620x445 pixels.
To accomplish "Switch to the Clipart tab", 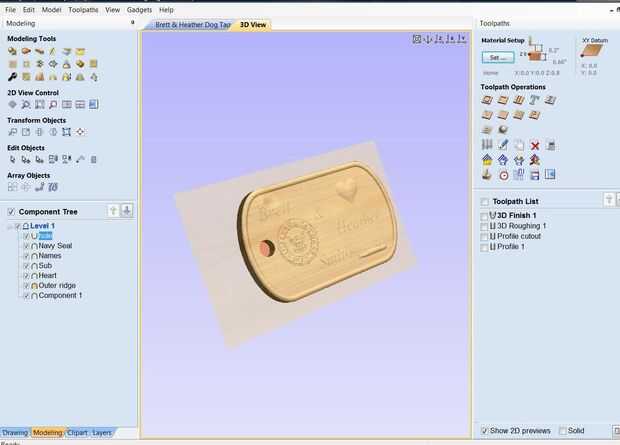I will coord(77,433).
